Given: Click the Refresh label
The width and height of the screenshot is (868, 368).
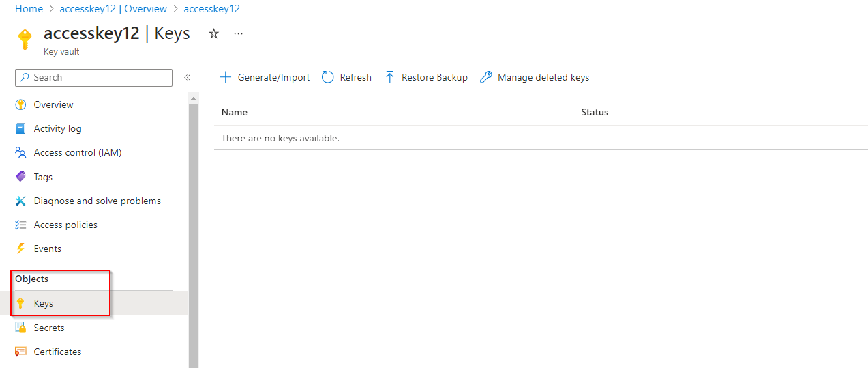Looking at the screenshot, I should (355, 77).
